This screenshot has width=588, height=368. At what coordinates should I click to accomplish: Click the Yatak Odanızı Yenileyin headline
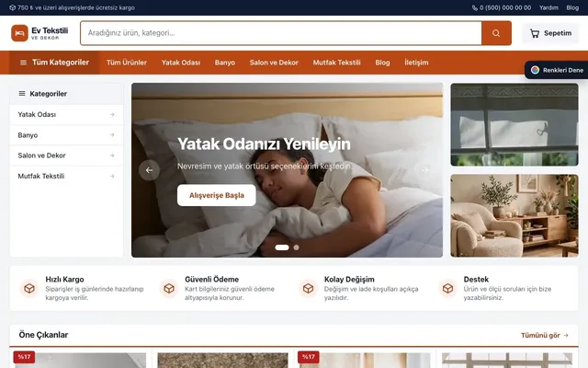coord(264,144)
